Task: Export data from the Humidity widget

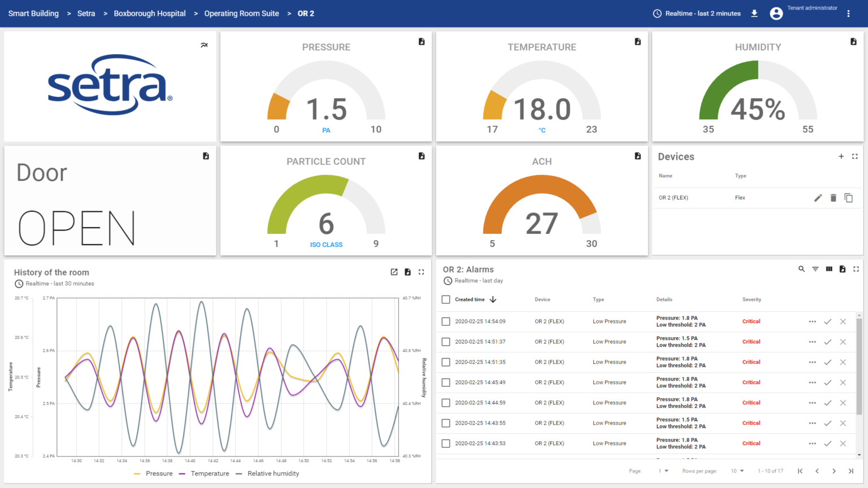Action: pos(853,42)
